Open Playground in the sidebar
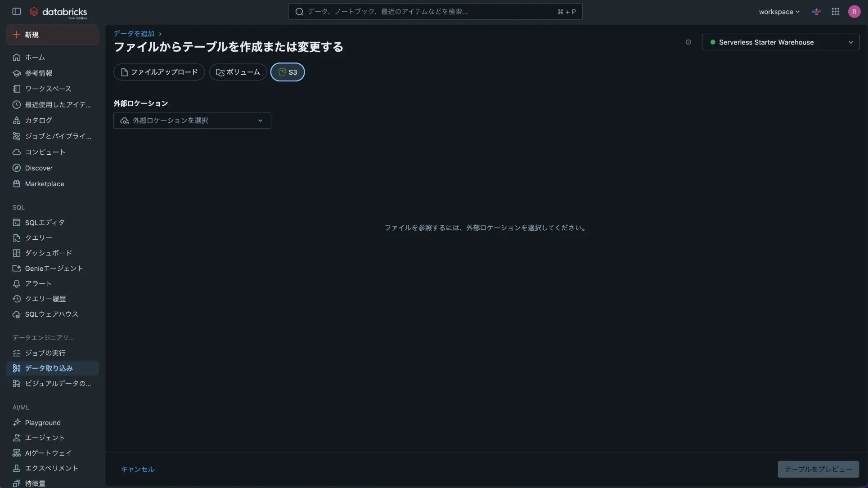The height and width of the screenshot is (488, 868). pyautogui.click(x=53, y=422)
